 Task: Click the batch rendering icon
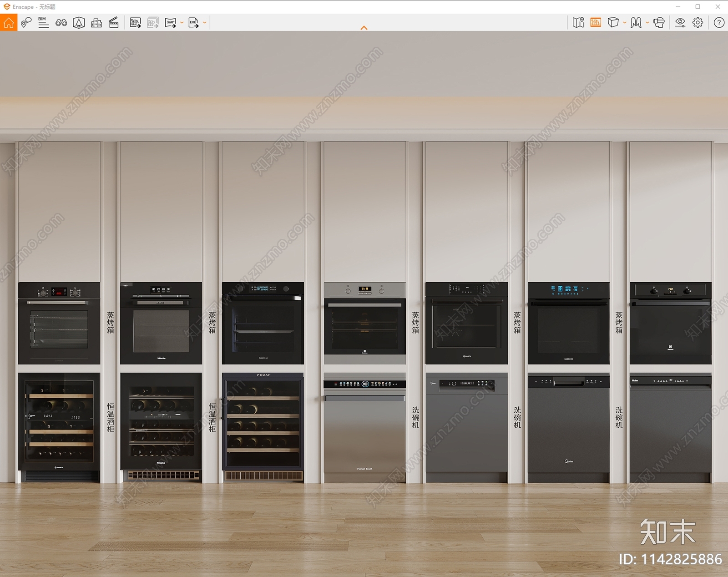click(x=153, y=22)
